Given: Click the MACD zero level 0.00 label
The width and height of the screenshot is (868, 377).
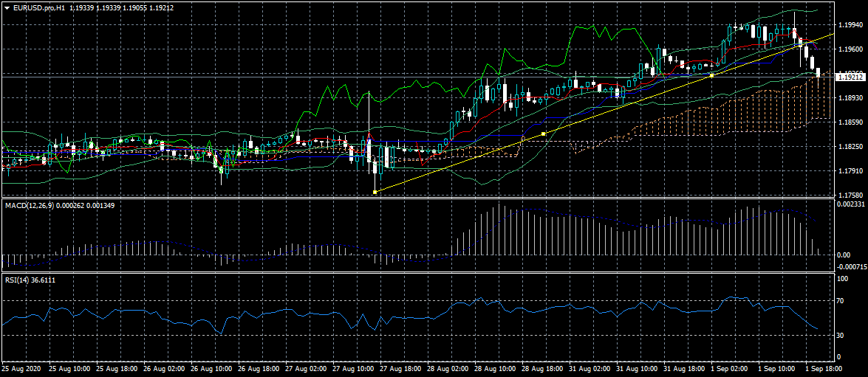Looking at the screenshot, I should [845, 255].
